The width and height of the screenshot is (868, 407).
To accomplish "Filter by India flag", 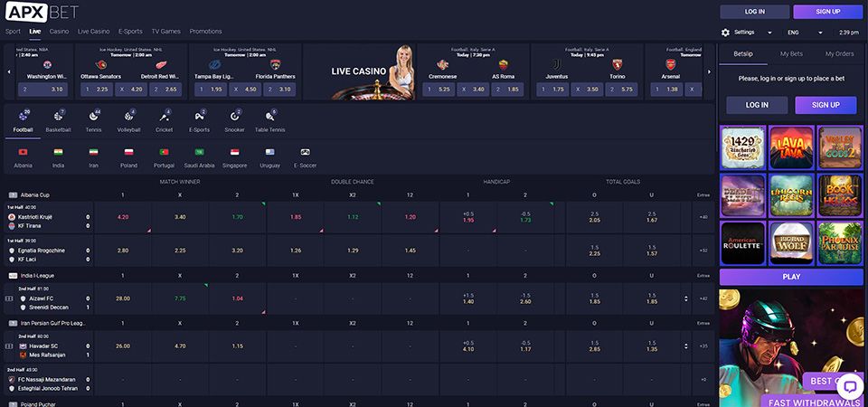I will [x=58, y=152].
